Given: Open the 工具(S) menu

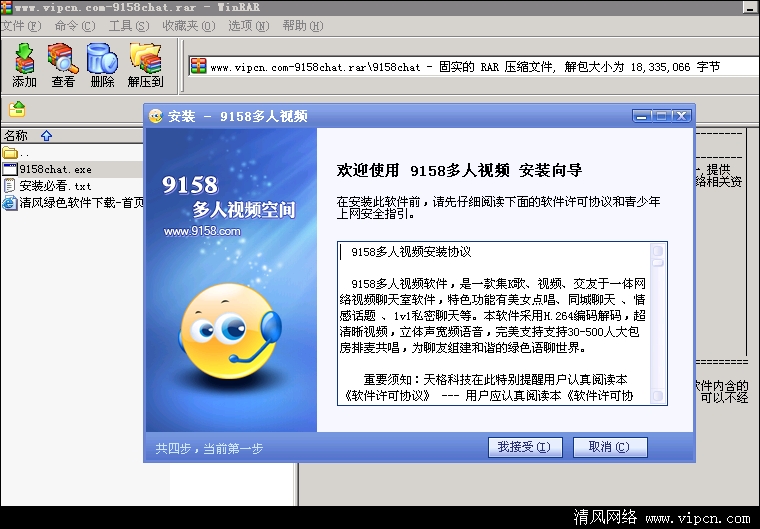Looking at the screenshot, I should pos(128,26).
